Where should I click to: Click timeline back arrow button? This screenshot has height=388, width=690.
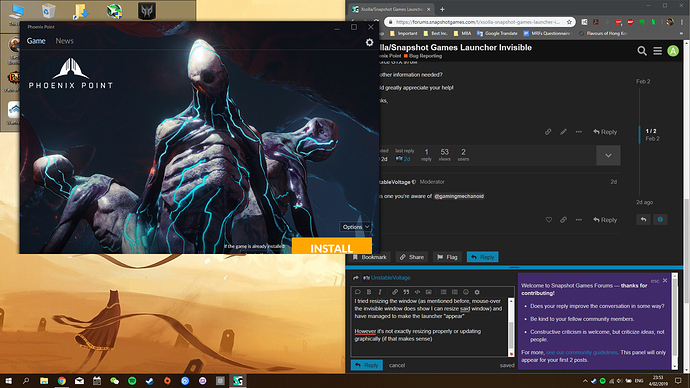643,219
